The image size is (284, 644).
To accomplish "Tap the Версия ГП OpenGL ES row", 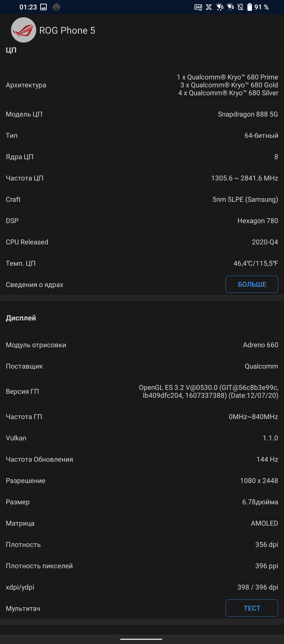I will 142,391.
